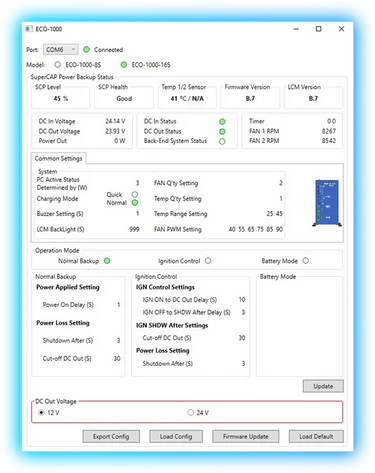375x473 pixels.
Task: Click the Firmware Version value B.7
Action: tap(250, 99)
